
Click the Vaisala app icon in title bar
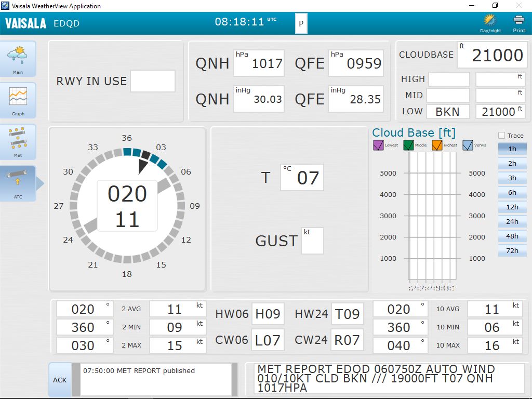pos(5,6)
